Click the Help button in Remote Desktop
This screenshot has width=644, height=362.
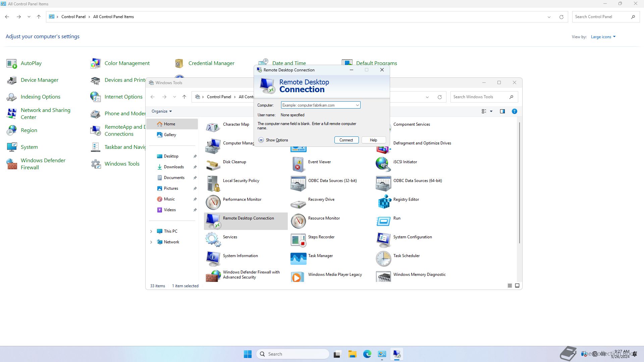tap(373, 140)
